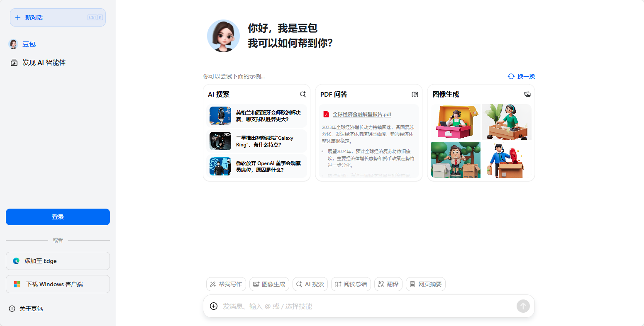Click the top-left thumbnail in 图像生成 card
The width and height of the screenshot is (644, 326).
[x=455, y=122]
